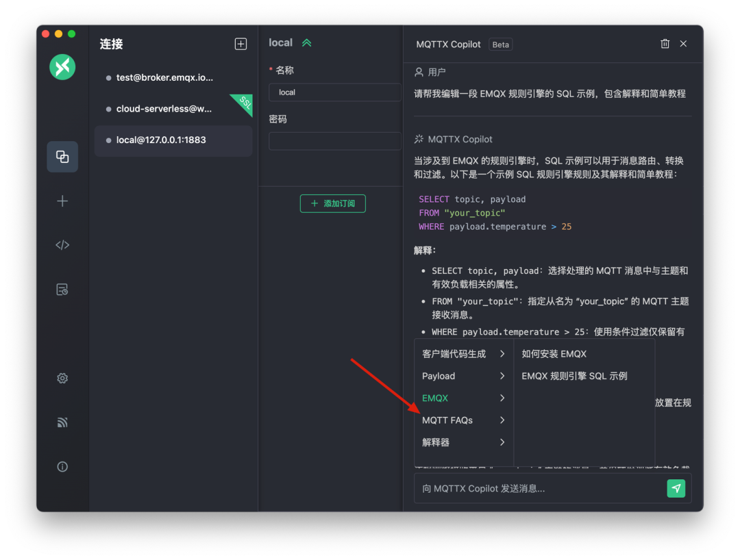Expand chevron next to 客户端代码生成
The width and height of the screenshot is (740, 560).
(502, 354)
